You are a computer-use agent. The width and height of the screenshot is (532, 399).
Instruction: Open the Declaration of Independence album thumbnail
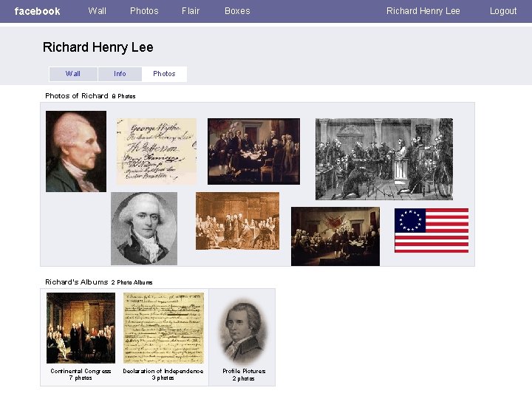click(x=163, y=328)
